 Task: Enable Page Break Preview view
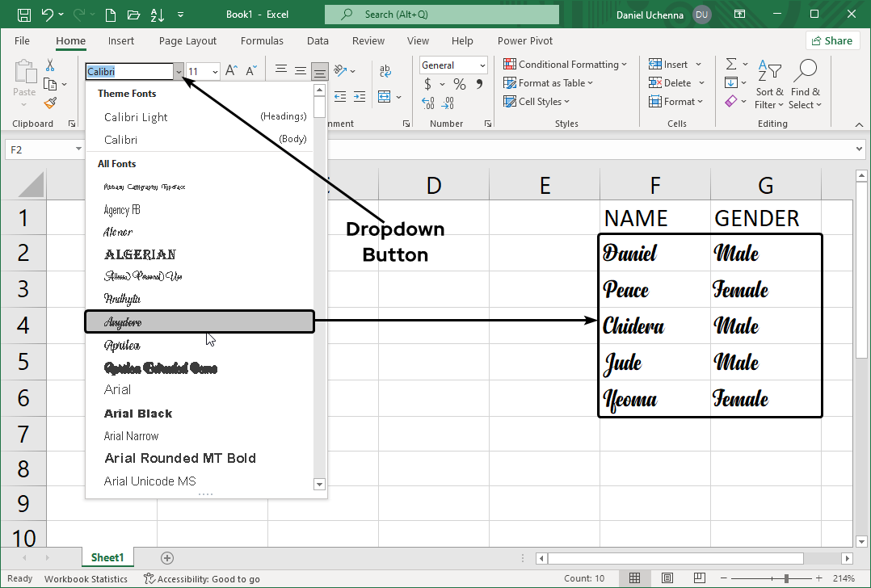click(x=698, y=578)
